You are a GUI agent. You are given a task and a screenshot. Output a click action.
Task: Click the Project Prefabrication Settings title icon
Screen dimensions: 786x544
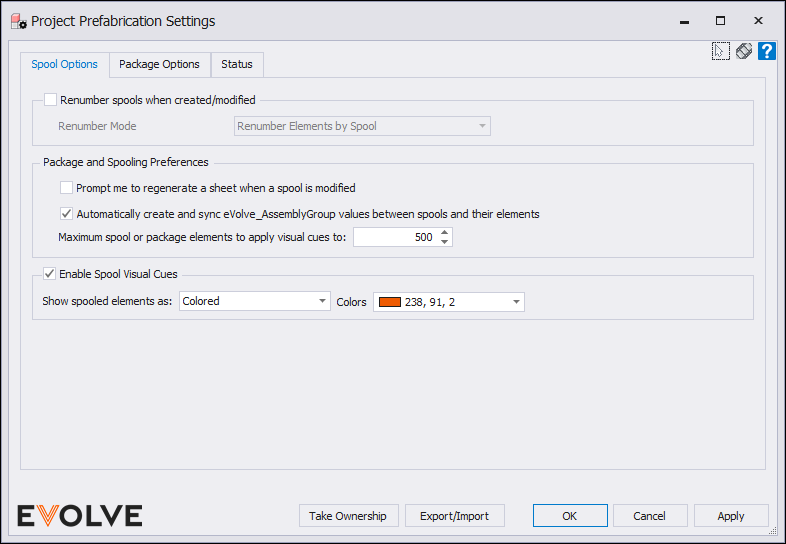click(19, 22)
